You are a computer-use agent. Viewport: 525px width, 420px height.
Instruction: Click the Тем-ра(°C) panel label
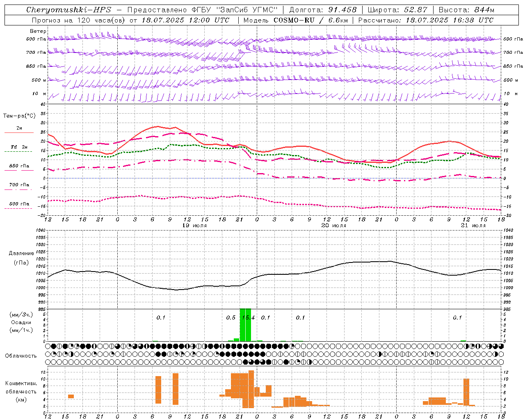click(20, 116)
